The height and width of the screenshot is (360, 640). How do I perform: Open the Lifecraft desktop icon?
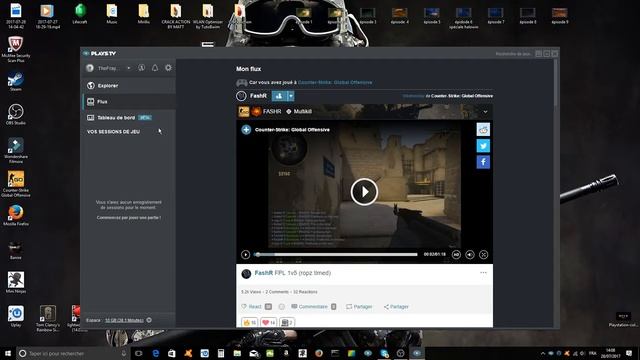[x=80, y=14]
